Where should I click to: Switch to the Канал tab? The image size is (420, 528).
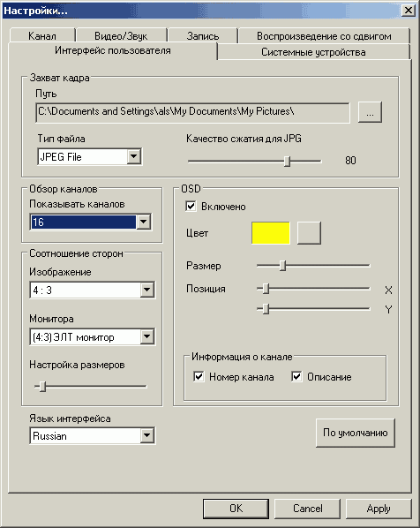pos(42,35)
